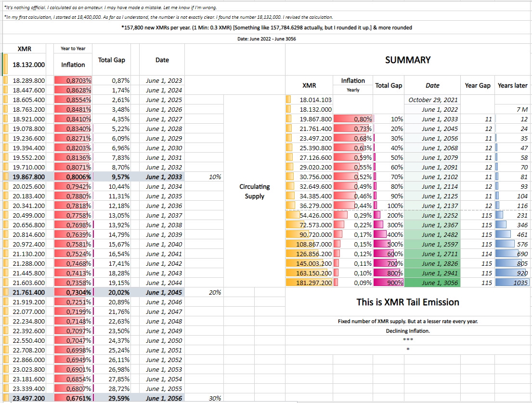Select total gap cell 17,41%
532x403 pixels.
tap(112, 263)
